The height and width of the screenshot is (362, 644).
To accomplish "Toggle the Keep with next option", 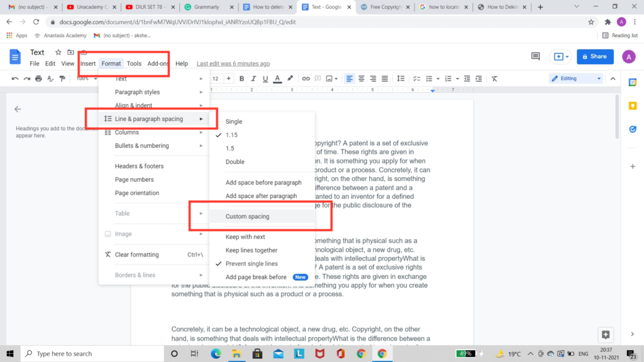I will coord(245,237).
